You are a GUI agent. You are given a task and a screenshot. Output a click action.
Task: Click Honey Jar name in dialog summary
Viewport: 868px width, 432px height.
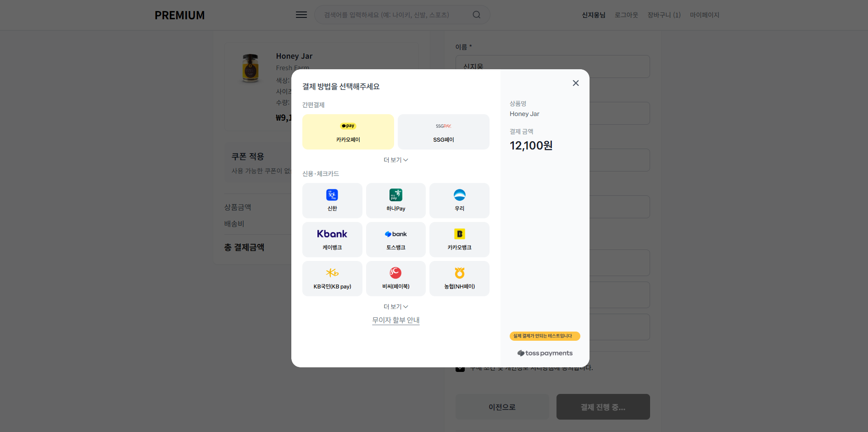(524, 114)
